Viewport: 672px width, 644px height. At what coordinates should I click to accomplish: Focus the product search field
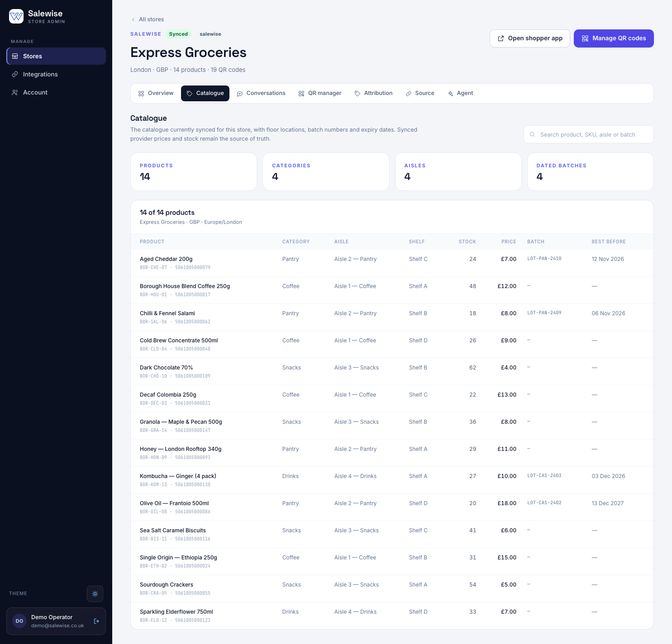588,134
